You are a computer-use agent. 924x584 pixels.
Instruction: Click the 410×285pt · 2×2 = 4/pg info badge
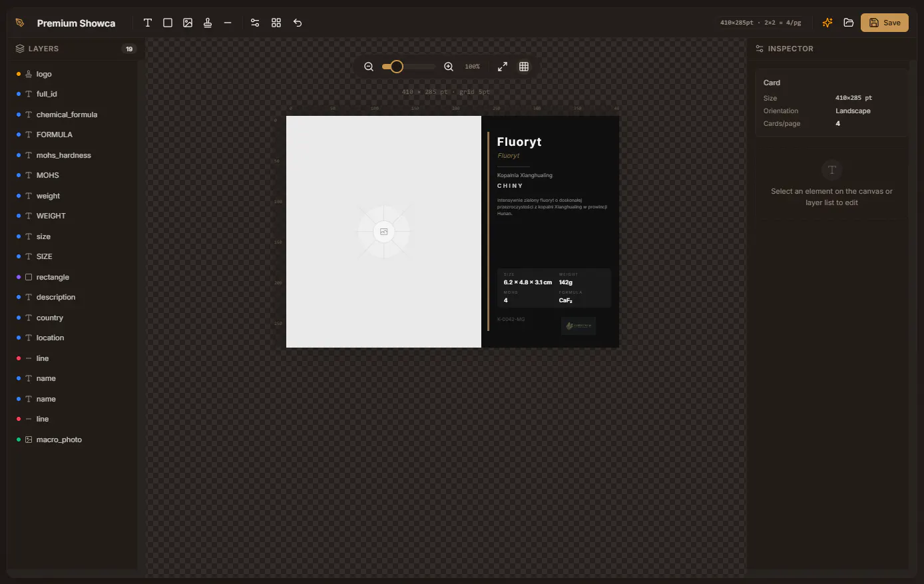point(761,23)
